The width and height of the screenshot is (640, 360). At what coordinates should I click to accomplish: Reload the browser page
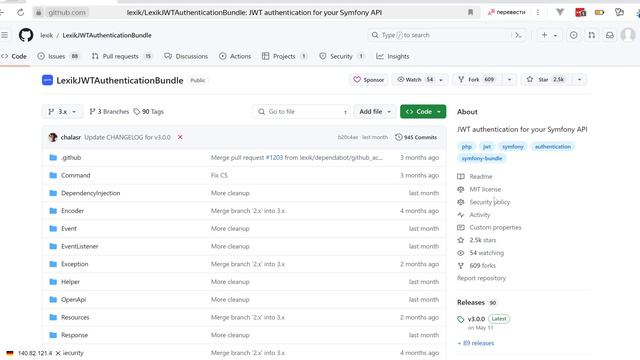(20, 13)
